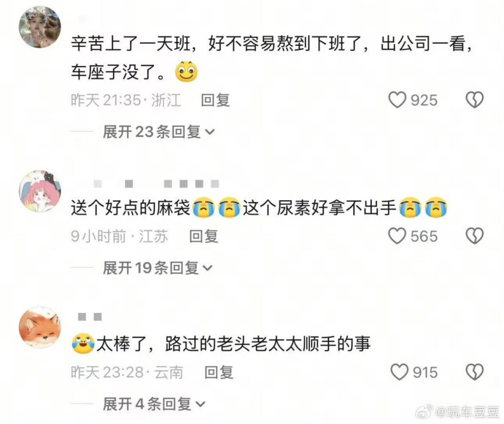Tap the comment about 送个好点的麻袋
Viewport: 504px width, 424px height.
[259, 207]
